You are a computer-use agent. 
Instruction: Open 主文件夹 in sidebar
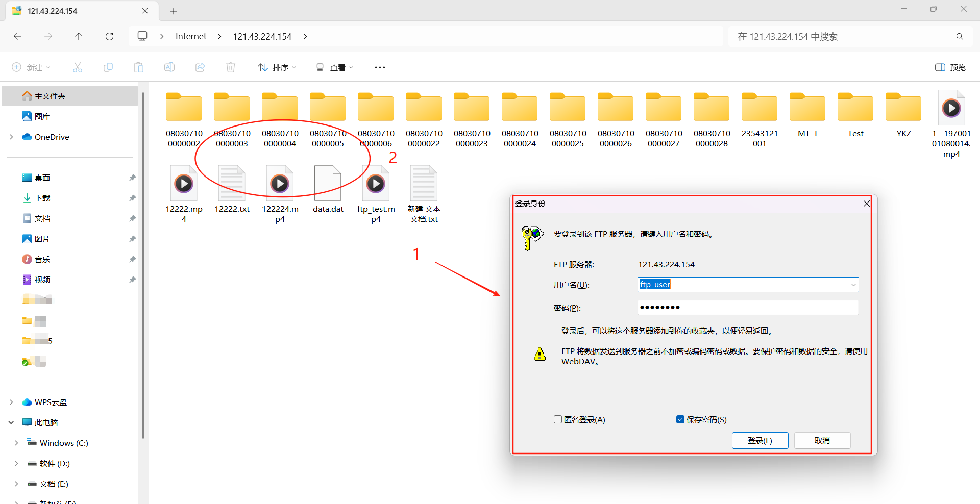(x=70, y=96)
